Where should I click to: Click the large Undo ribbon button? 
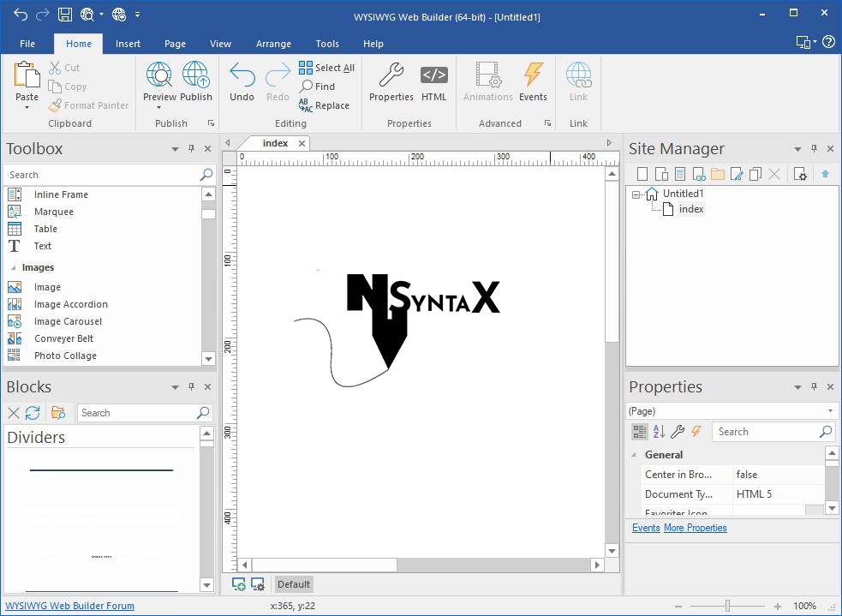(x=242, y=81)
